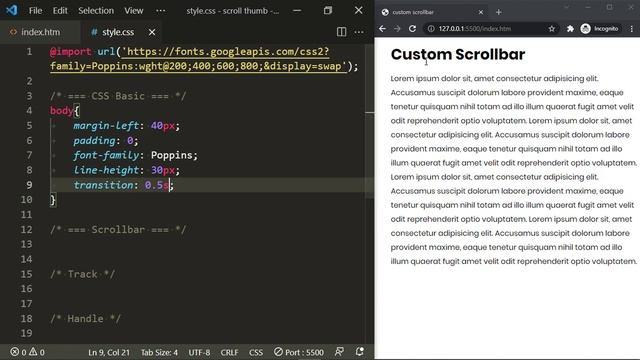Show errors and warnings in status bar

tap(28, 352)
